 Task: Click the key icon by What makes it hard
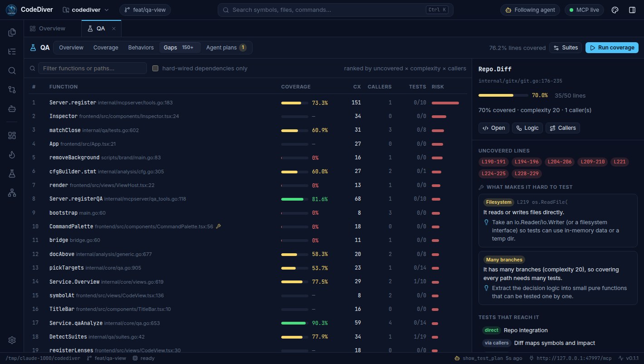click(481, 187)
